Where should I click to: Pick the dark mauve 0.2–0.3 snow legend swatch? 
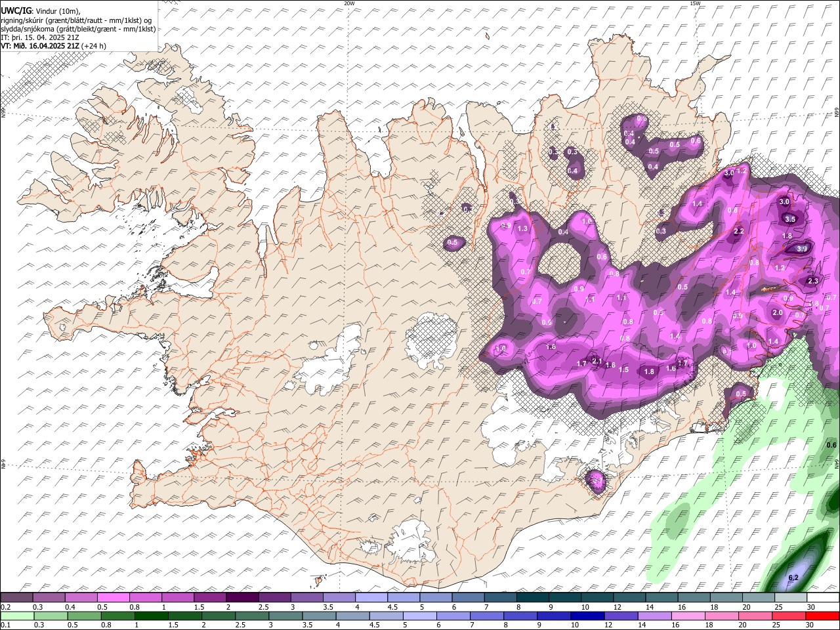point(16,597)
